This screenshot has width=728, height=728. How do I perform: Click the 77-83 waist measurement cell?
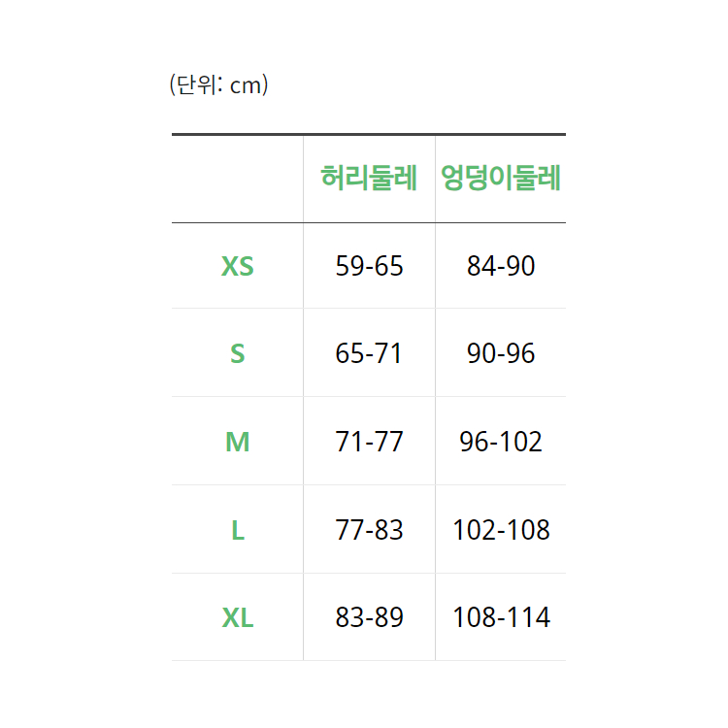[369, 531]
